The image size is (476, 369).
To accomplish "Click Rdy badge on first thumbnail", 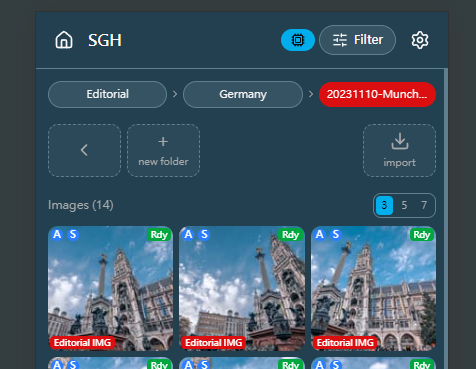I will click(x=159, y=235).
